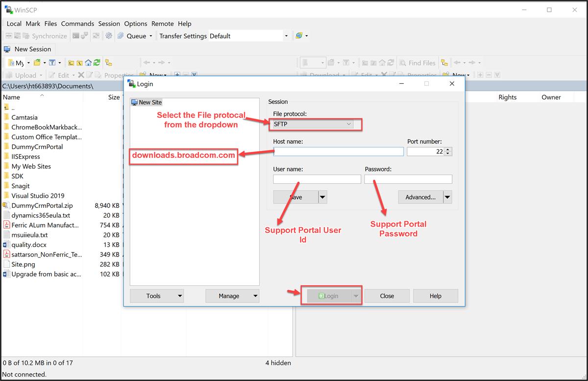Expand the Queue dropdown arrow

tap(150, 36)
